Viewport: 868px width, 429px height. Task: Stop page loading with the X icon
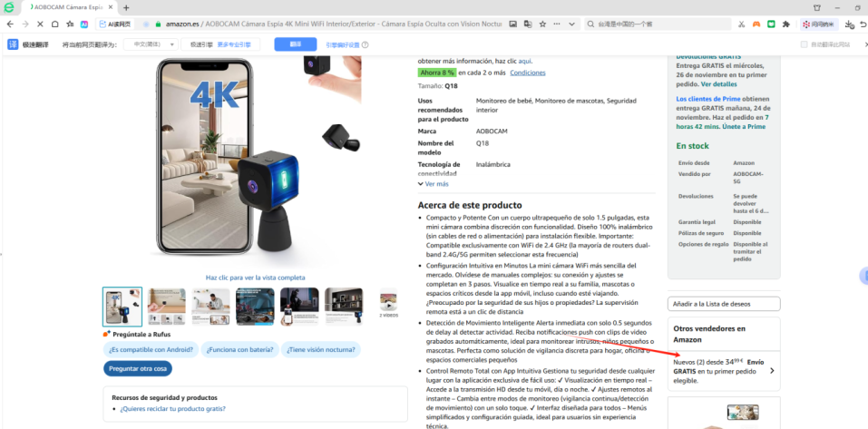[x=42, y=24]
